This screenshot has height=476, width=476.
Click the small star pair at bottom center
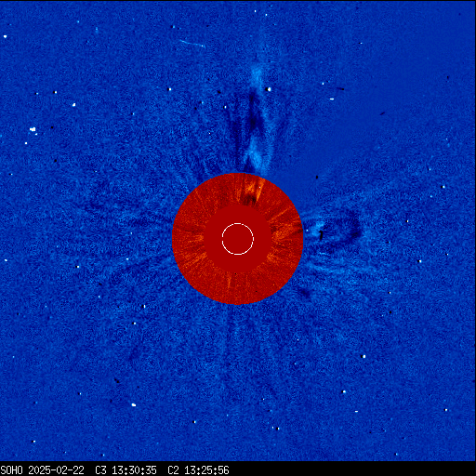pyautogui.click(x=275, y=429)
